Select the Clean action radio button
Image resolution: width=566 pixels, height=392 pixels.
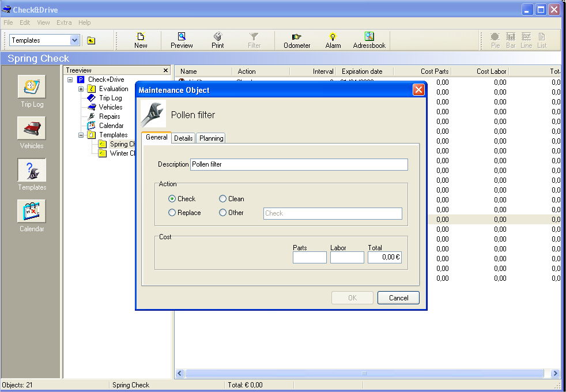click(222, 199)
